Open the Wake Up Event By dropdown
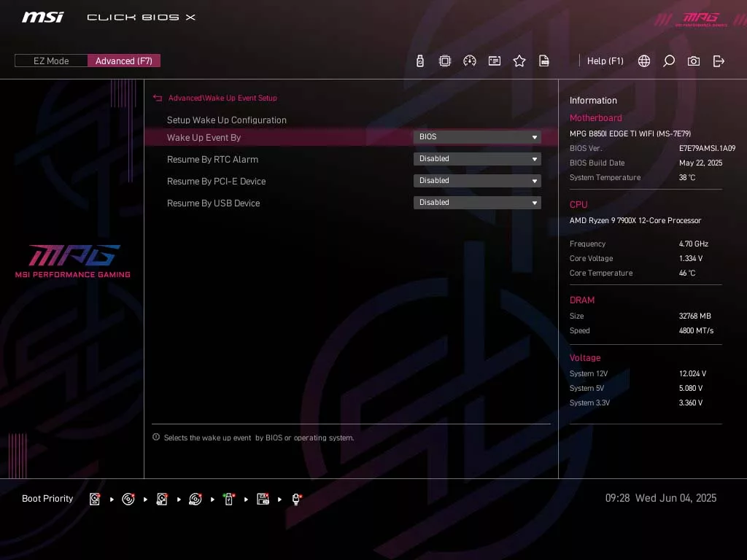Screen dimensions: 747x560 click(x=477, y=136)
